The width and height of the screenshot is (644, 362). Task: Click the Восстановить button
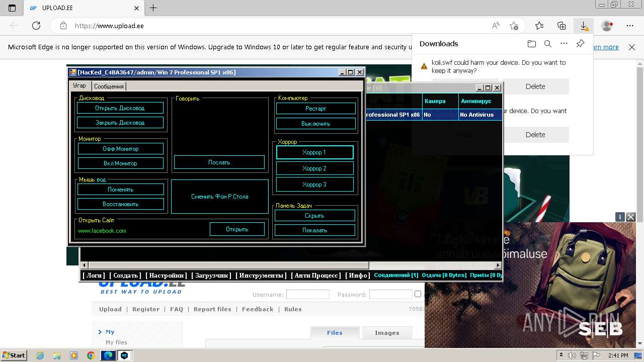tap(121, 204)
